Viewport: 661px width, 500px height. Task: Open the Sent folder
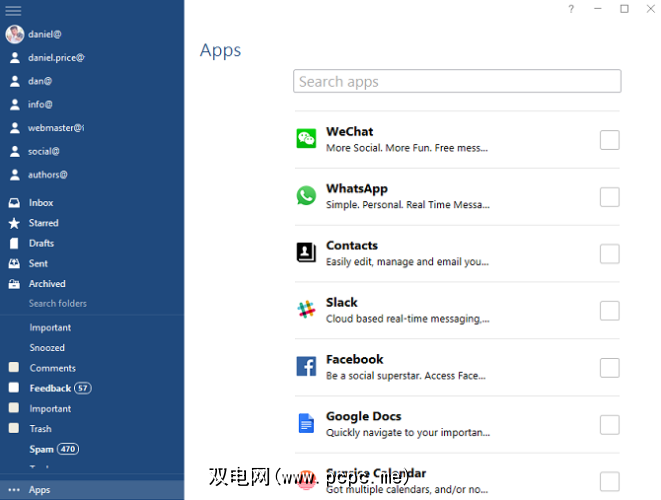[x=38, y=263]
